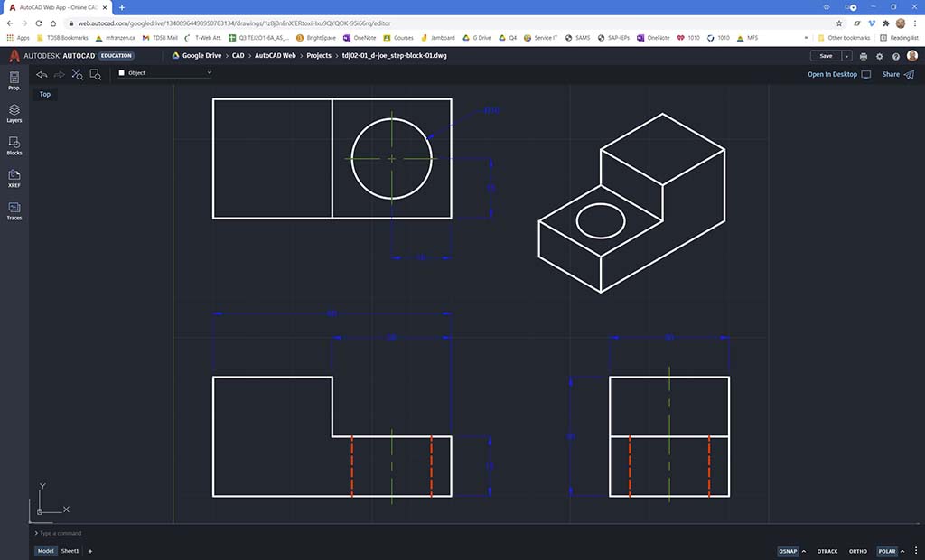Viewport: 925px width, 560px height.
Task: Open the Save button dropdown arrow
Action: point(847,56)
